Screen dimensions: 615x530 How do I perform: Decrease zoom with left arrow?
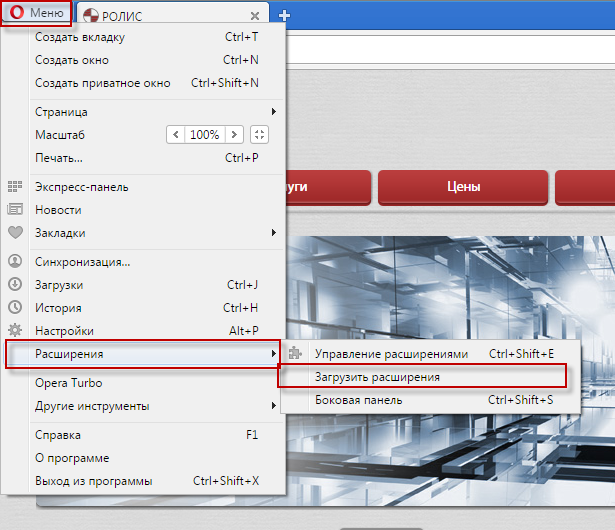click(176, 135)
